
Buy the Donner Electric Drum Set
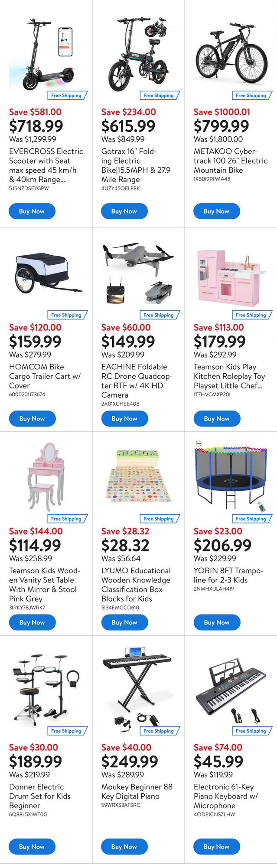32,847
